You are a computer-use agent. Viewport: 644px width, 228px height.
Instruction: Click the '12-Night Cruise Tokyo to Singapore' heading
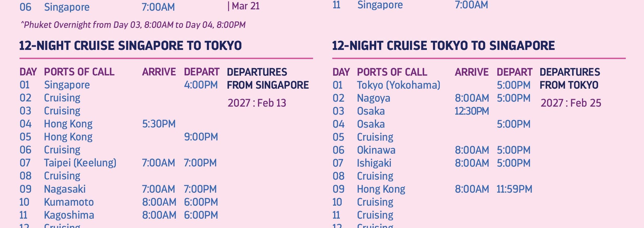coord(443,46)
